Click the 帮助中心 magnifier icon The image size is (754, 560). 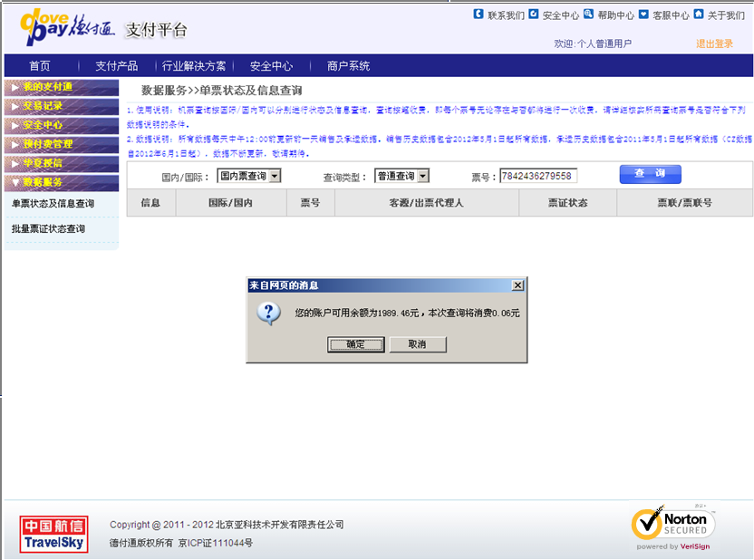(x=588, y=14)
